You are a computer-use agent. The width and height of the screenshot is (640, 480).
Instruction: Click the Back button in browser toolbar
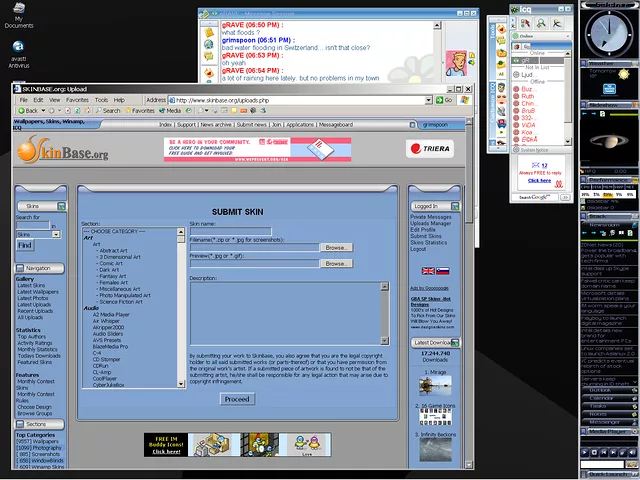pos(28,111)
